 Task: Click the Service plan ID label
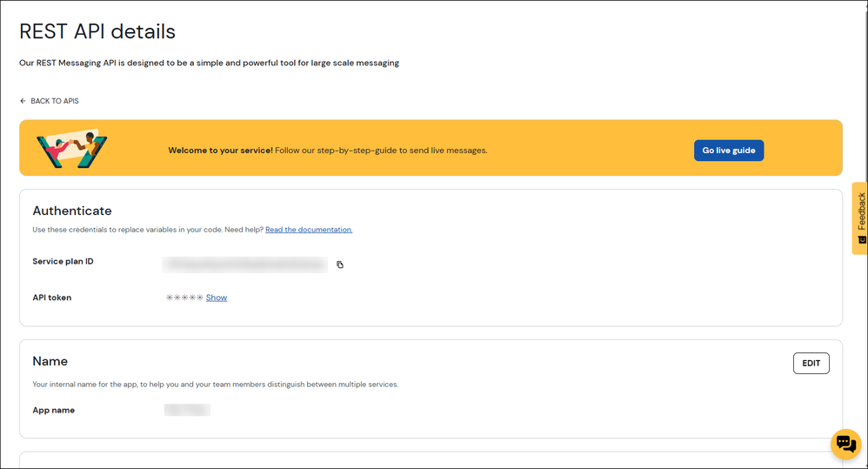click(x=63, y=261)
